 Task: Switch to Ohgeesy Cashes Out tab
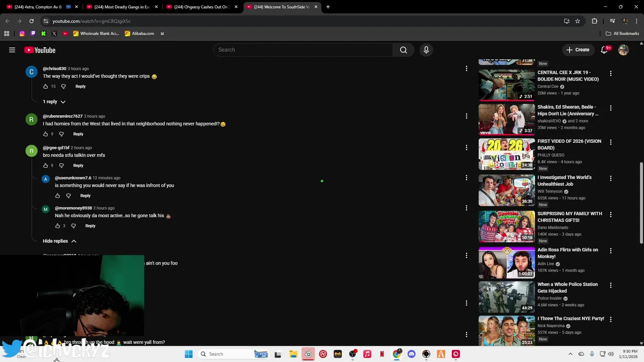click(202, 7)
